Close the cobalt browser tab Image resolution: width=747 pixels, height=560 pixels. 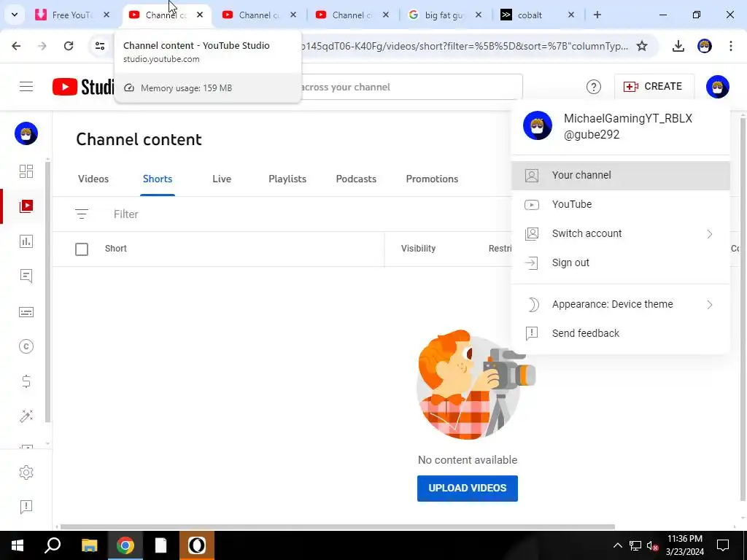[571, 15]
